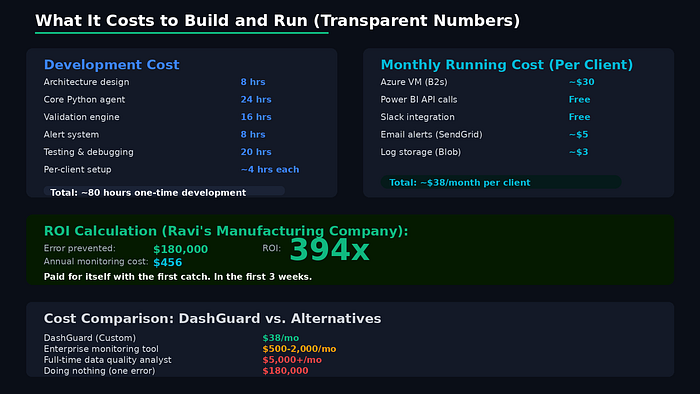Screen dimensions: 700x394
Task: Click the 'Core Python agent' label
Action: [x=84, y=100]
